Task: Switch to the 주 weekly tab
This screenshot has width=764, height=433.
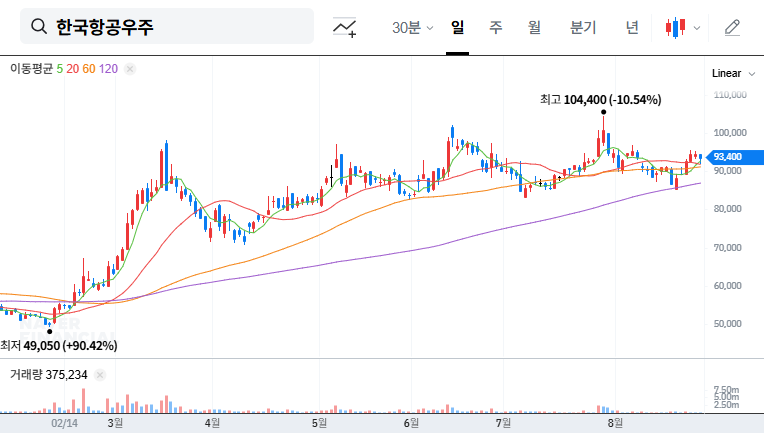Action: point(496,28)
